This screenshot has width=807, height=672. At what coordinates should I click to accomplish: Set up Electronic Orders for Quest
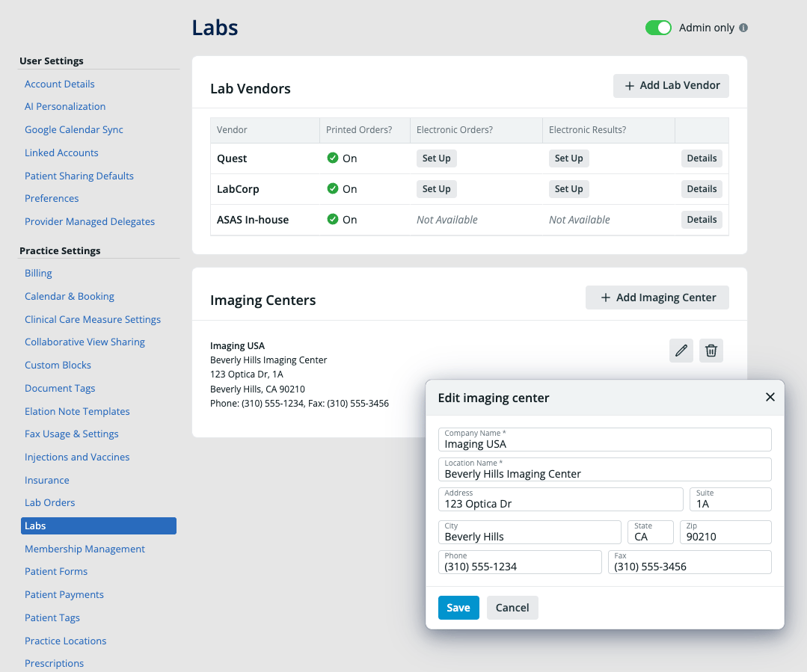436,158
